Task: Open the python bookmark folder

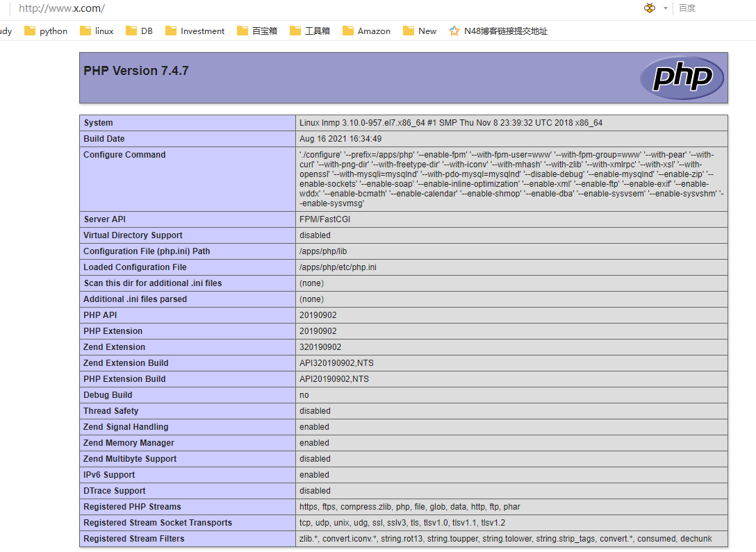Action: pos(46,31)
